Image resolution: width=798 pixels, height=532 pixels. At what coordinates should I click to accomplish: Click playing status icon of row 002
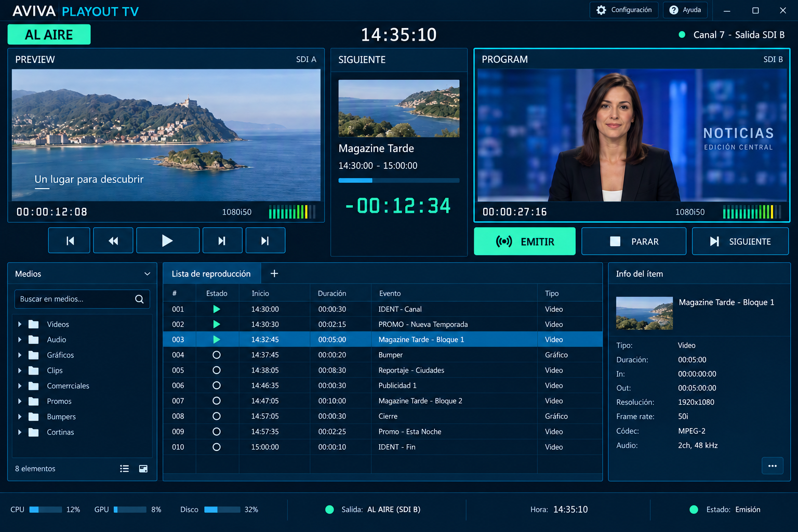(217, 324)
